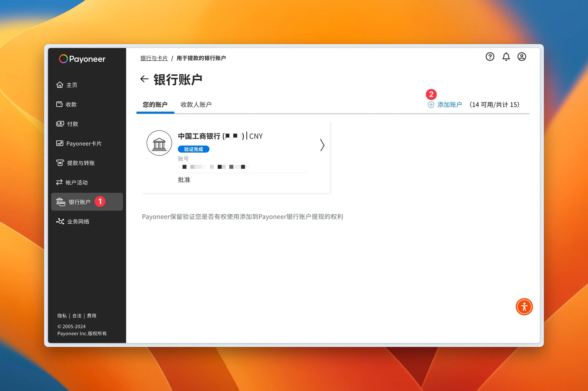Click the CNY currency text
The height and width of the screenshot is (391, 588).
[x=256, y=136]
